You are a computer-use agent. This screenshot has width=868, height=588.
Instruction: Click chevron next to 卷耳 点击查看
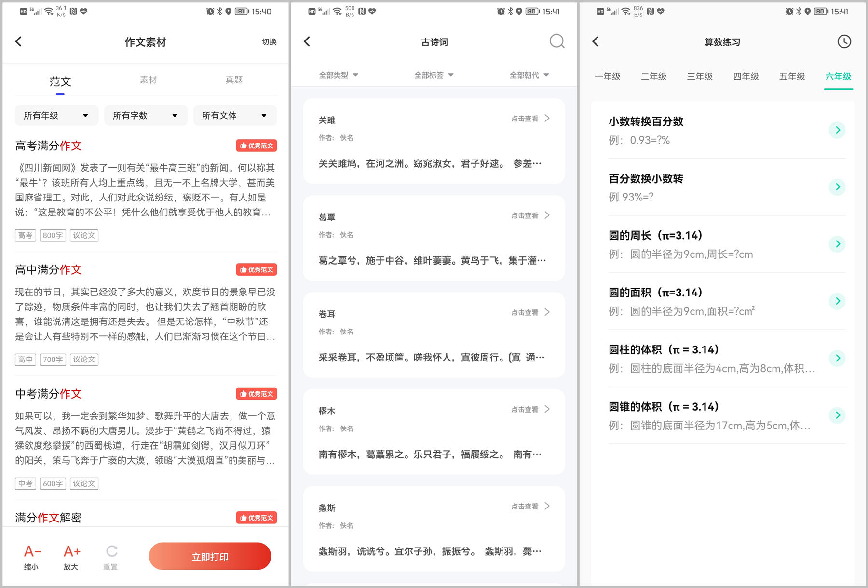(547, 312)
